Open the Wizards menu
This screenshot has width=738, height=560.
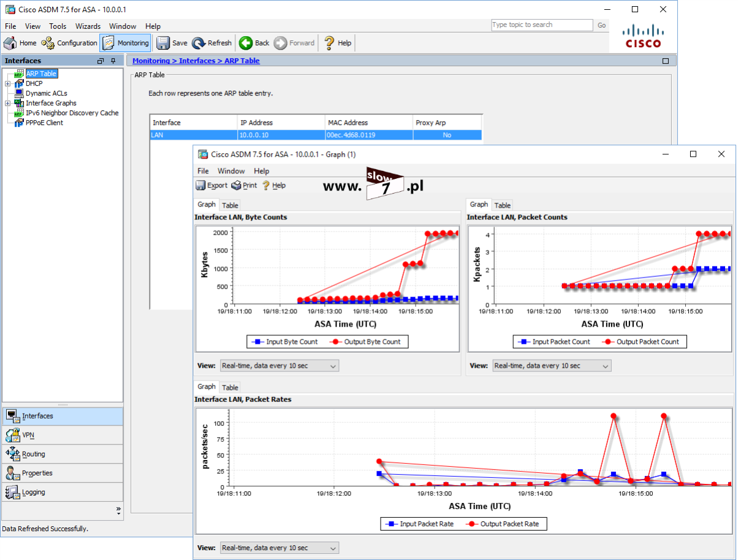coord(88,26)
